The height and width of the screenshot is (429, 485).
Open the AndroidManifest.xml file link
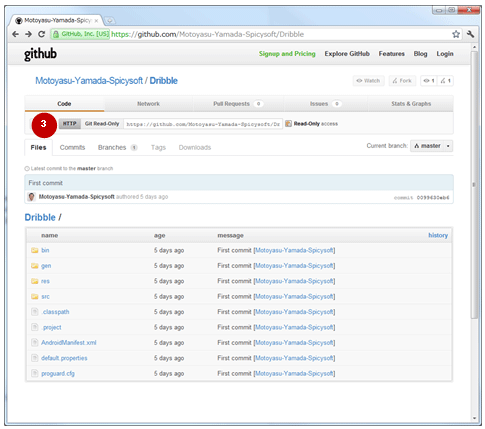[x=69, y=342]
